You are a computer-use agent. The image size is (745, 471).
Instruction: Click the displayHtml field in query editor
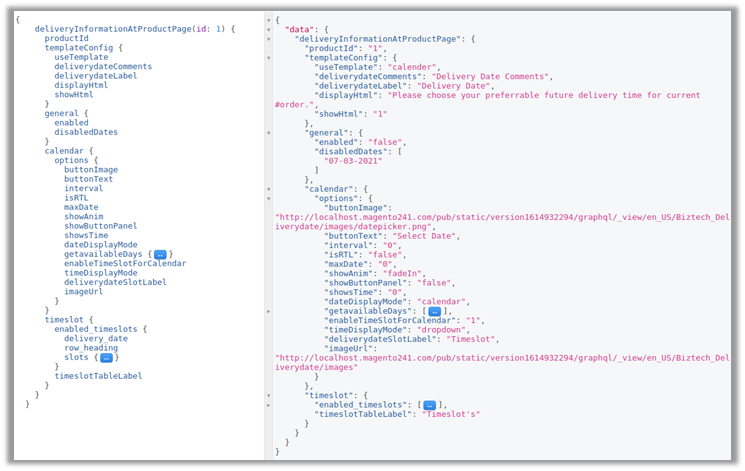(81, 85)
